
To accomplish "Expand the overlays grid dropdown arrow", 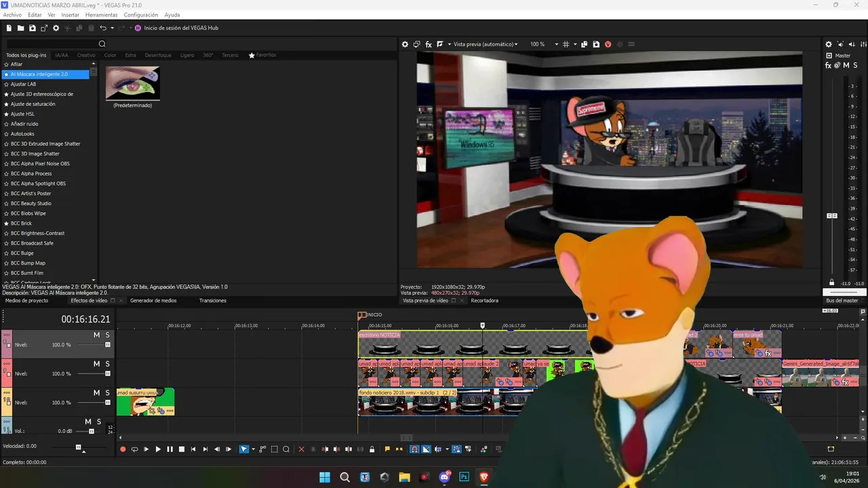I will [575, 44].
